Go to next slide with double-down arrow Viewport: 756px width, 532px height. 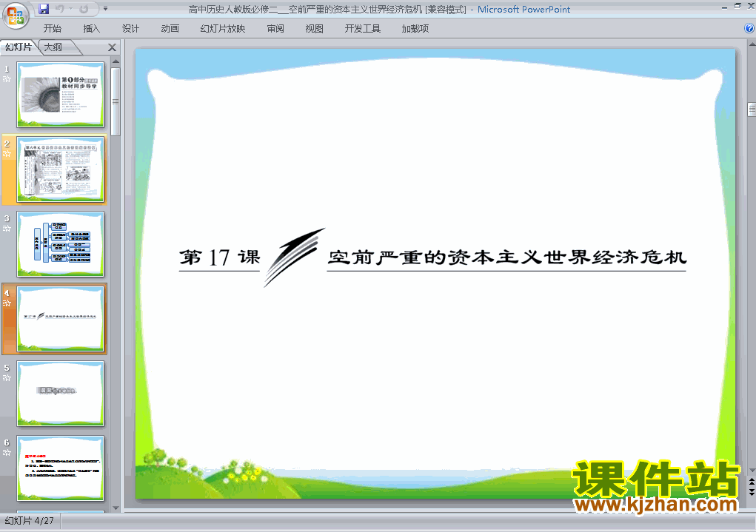tap(752, 491)
